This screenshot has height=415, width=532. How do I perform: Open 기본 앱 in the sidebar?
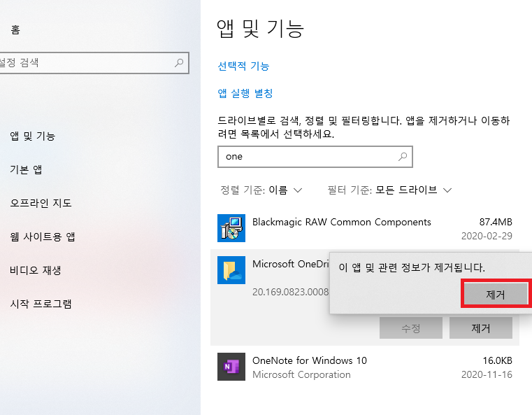point(26,169)
